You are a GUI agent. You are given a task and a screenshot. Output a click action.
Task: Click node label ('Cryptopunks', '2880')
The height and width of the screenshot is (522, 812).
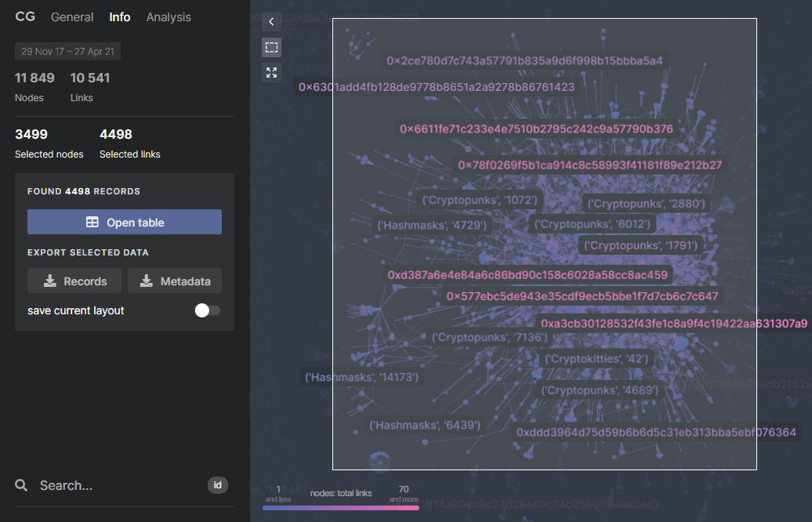coord(647,204)
